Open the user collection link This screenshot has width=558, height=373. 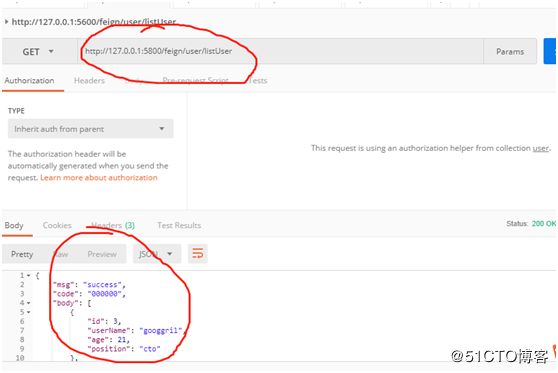pos(541,148)
